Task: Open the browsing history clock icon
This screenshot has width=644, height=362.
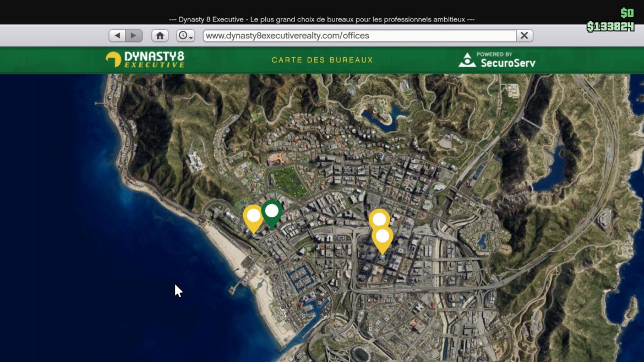Action: pyautogui.click(x=182, y=35)
